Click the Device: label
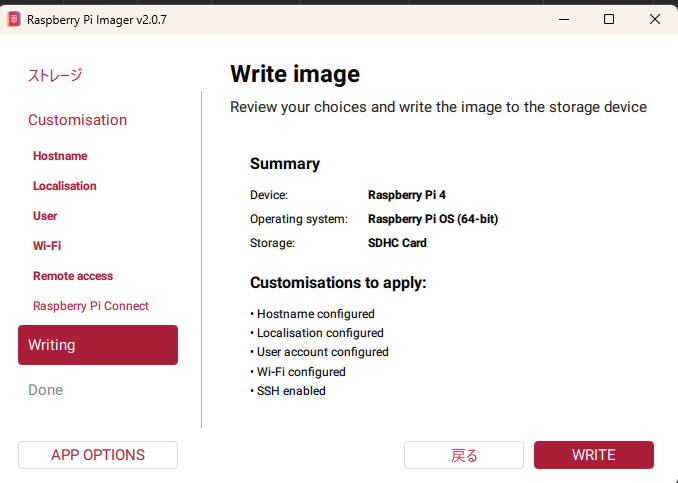678x483 pixels. (269, 195)
